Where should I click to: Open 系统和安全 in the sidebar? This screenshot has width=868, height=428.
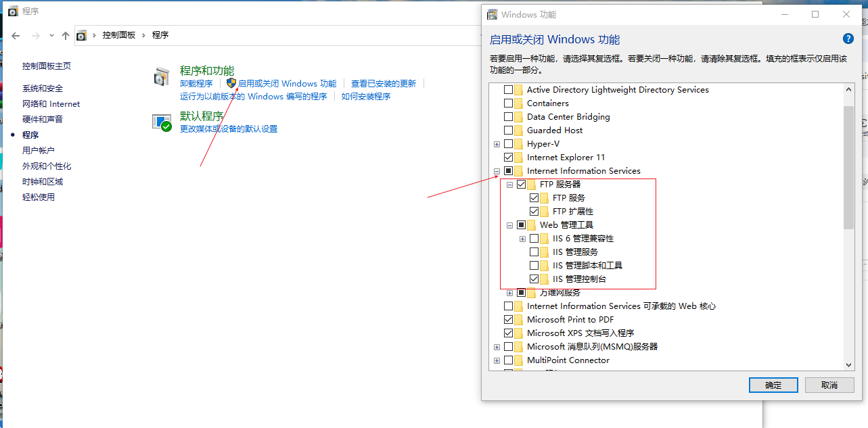43,89
